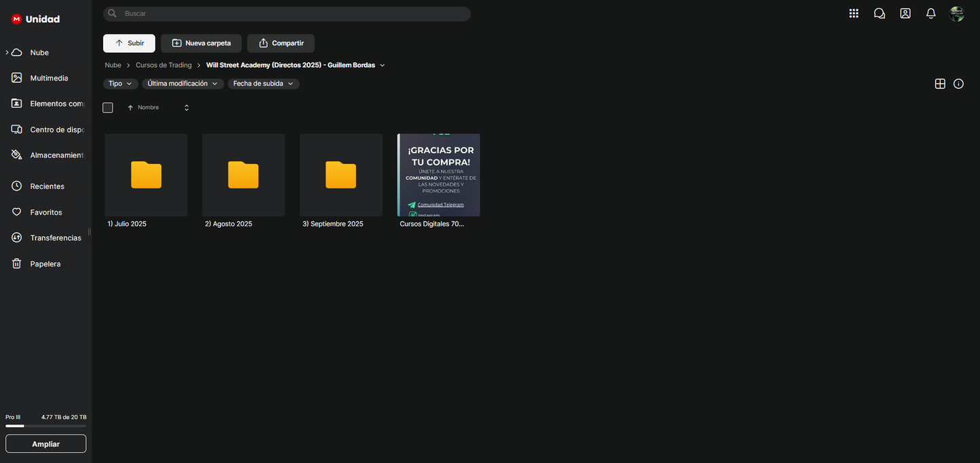980x463 pixels.
Task: Open the apps grid icon in header
Action: pos(854,14)
